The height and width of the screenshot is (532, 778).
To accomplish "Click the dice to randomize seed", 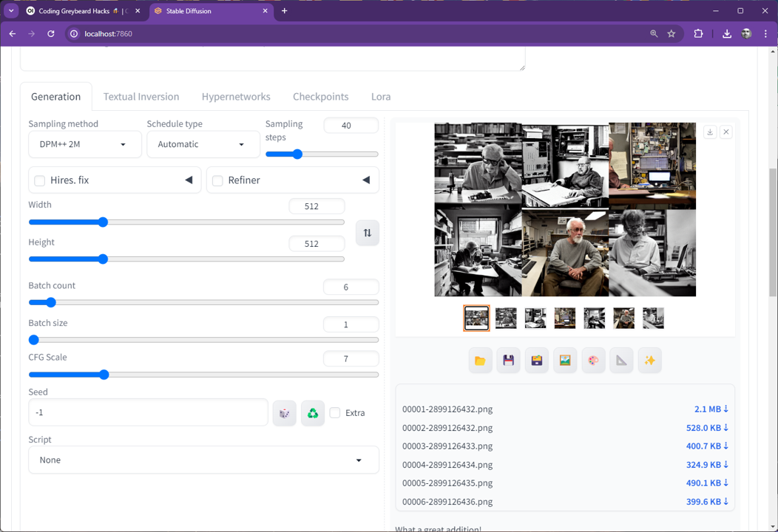I will coord(284,413).
